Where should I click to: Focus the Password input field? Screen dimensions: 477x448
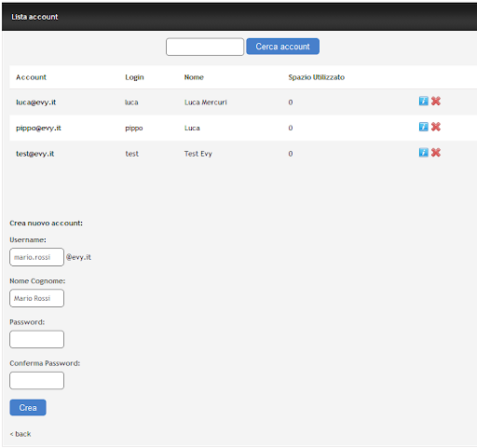coord(36,339)
